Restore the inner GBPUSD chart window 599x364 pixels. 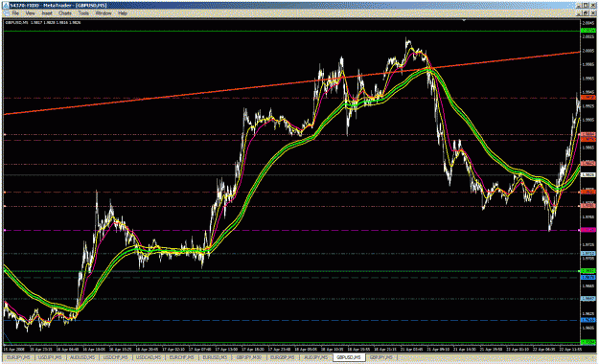pos(587,13)
